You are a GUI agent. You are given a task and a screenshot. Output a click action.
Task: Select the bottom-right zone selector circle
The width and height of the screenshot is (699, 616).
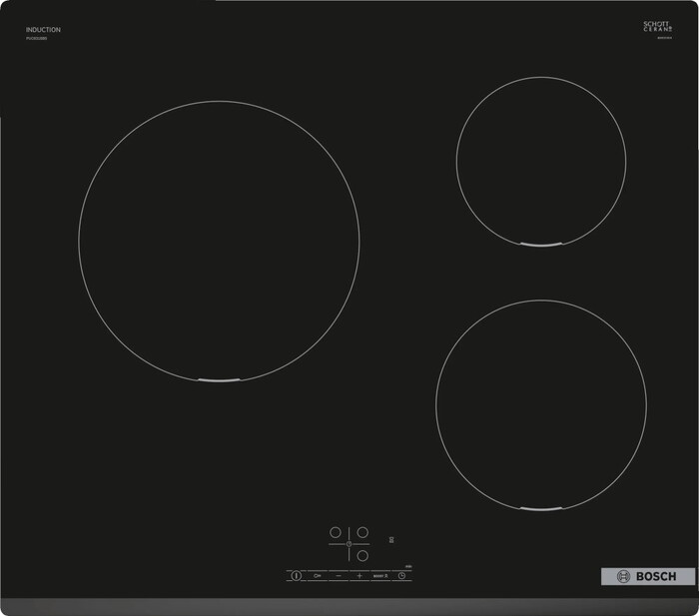click(363, 555)
